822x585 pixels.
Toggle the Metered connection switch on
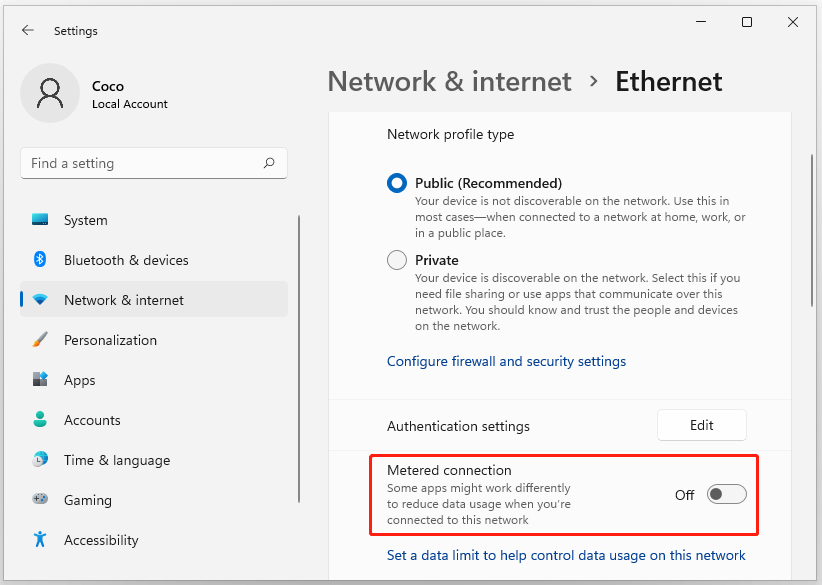click(x=727, y=494)
